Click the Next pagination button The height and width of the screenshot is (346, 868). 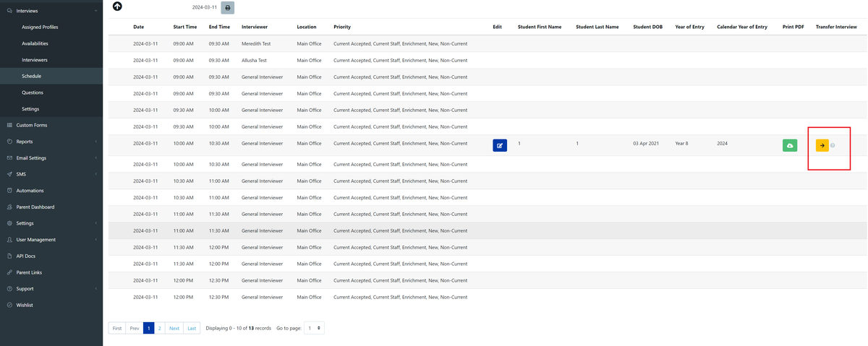tap(174, 328)
